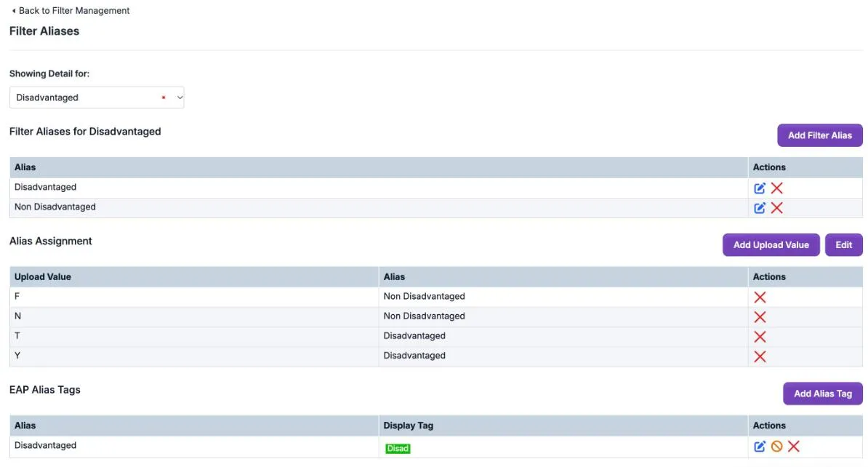Click Add Upload Value button

point(771,245)
